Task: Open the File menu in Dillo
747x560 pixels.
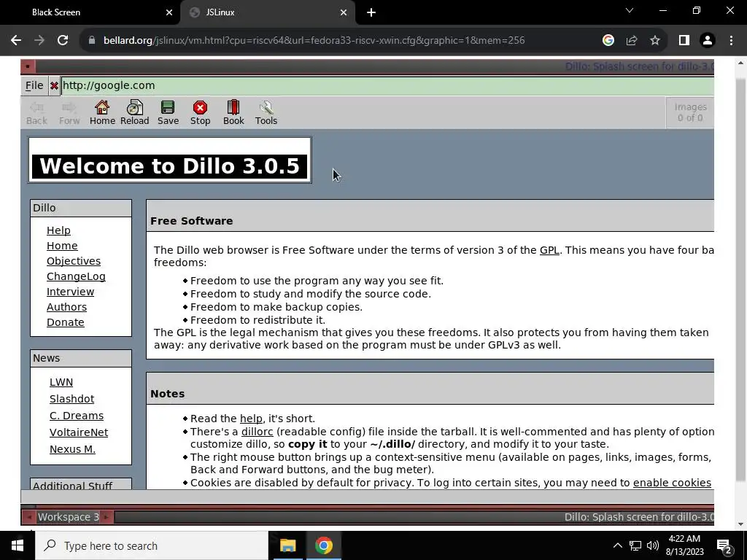Action: click(34, 86)
